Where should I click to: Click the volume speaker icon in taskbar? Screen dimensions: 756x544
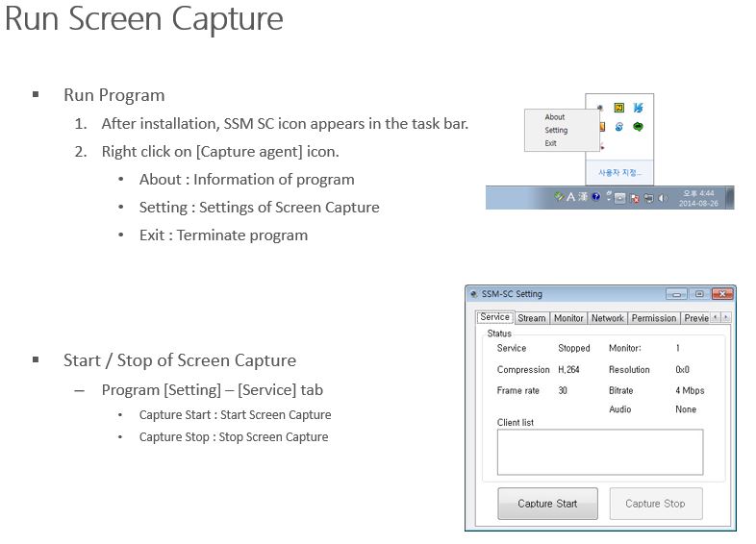pyautogui.click(x=663, y=198)
